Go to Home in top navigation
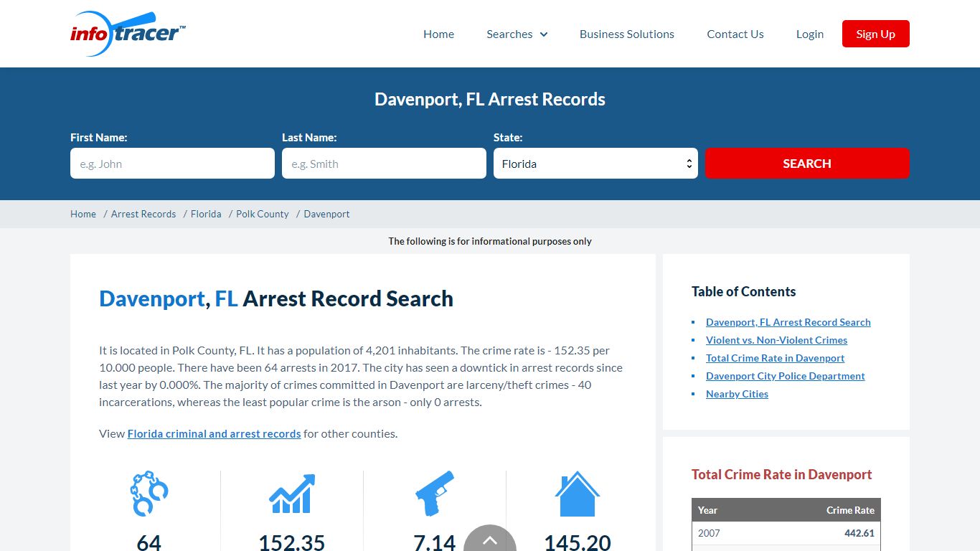Image resolution: width=980 pixels, height=551 pixels. click(438, 34)
